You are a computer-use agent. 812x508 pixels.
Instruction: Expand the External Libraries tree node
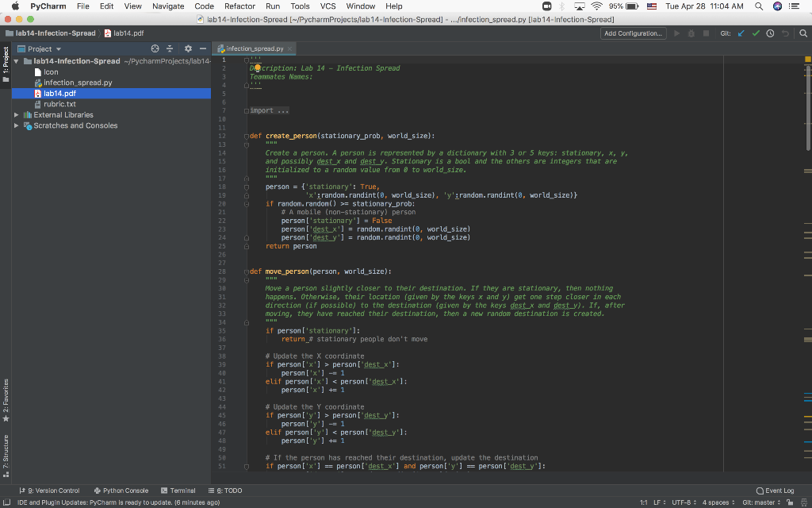pos(17,115)
